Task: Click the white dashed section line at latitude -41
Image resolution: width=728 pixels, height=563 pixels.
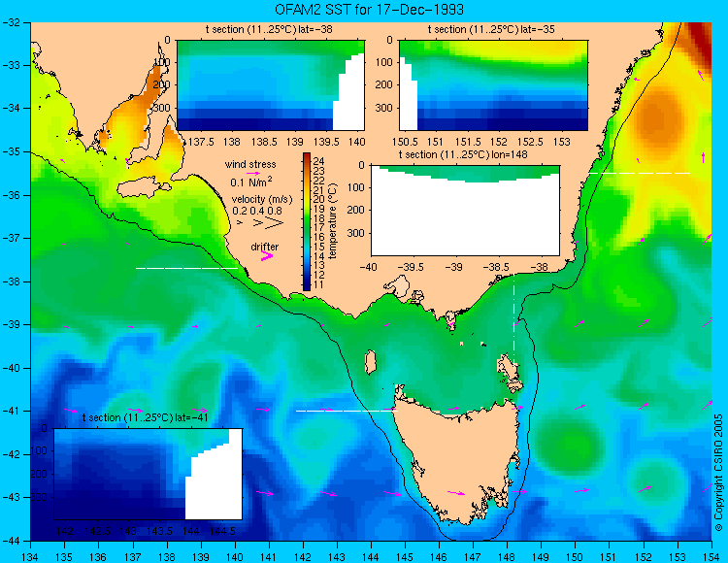Action: tap(347, 411)
